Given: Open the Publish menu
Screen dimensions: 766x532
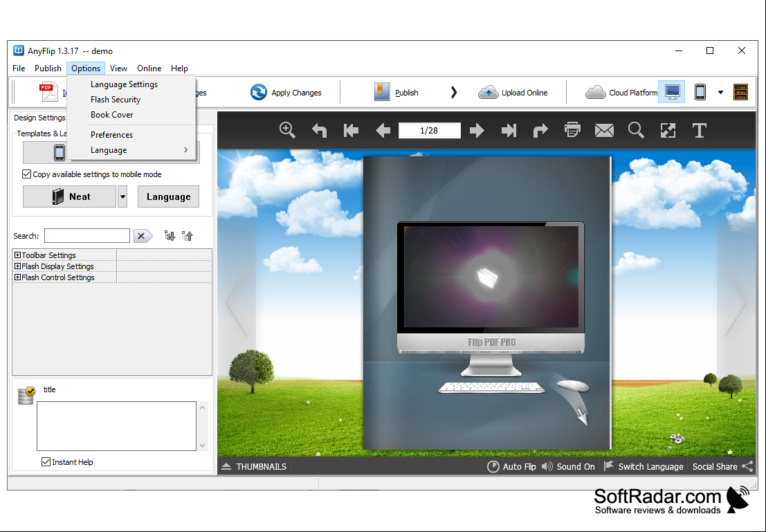Looking at the screenshot, I should (x=48, y=68).
